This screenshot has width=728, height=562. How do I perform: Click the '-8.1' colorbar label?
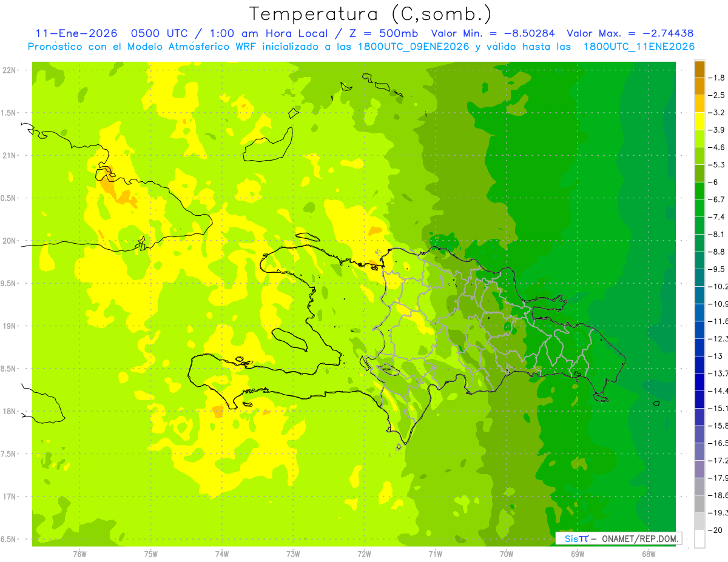pos(718,235)
